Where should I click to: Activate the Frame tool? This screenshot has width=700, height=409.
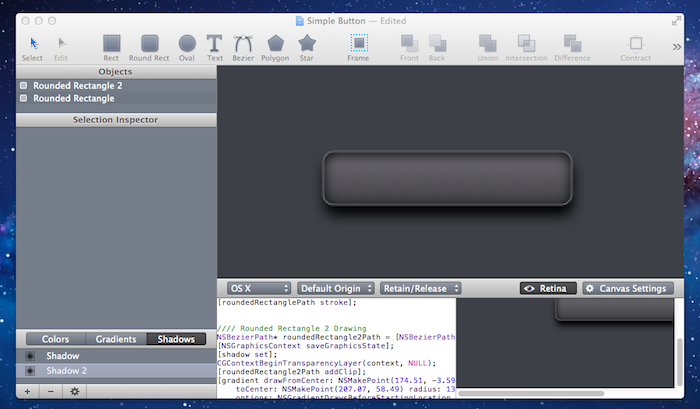point(358,48)
